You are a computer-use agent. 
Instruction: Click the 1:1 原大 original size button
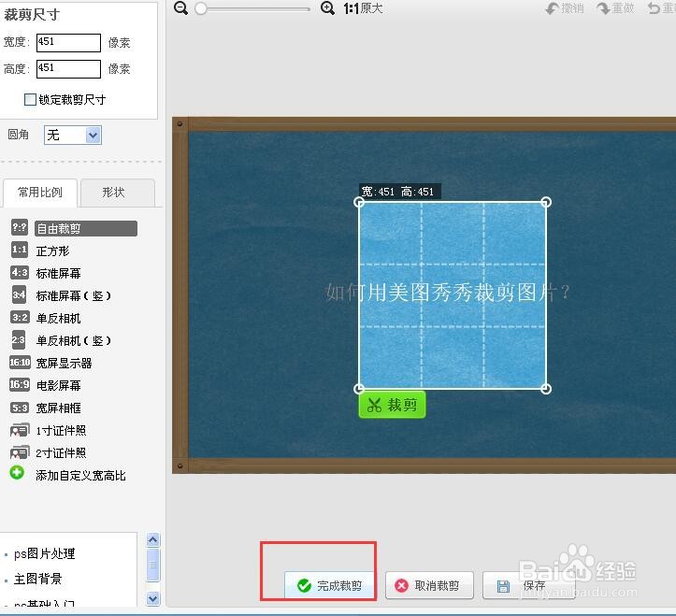pyautogui.click(x=363, y=8)
